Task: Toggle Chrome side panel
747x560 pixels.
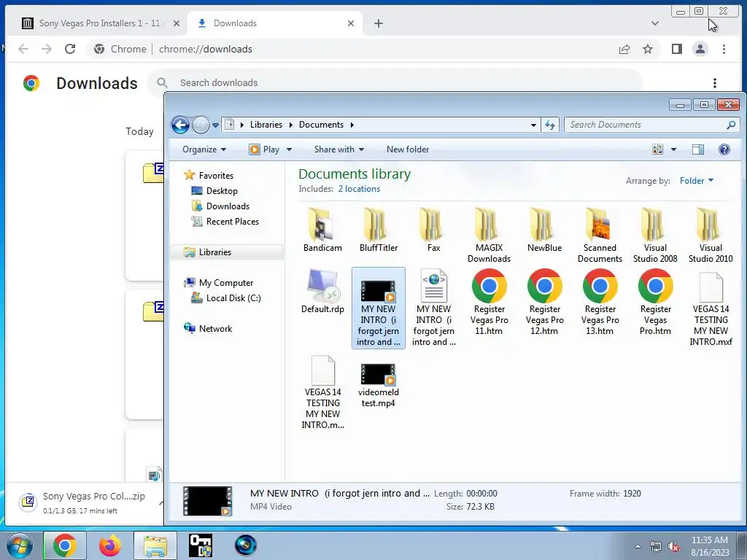Action: 676,49
